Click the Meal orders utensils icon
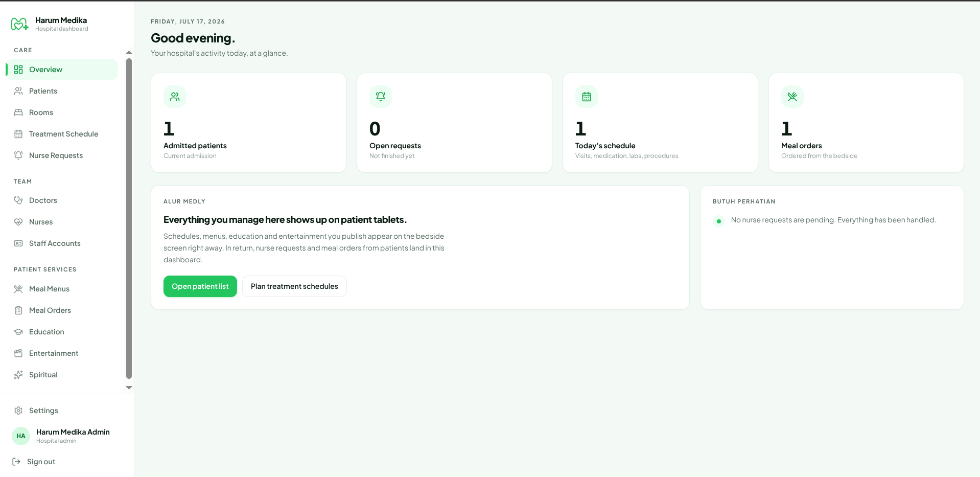 [792, 97]
